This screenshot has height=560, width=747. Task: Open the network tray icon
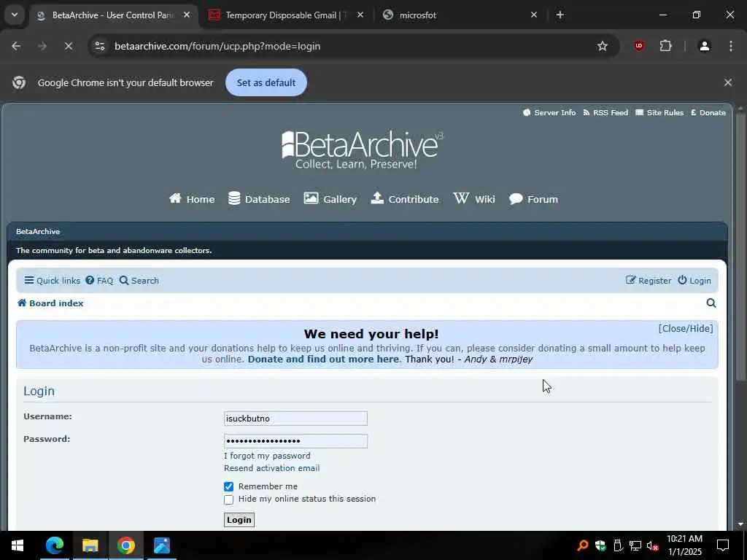(635, 545)
